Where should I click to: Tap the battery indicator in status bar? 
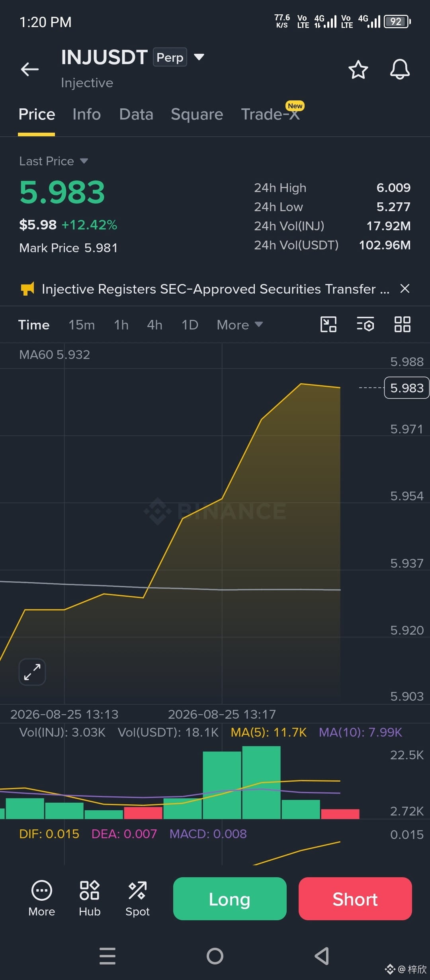point(397,22)
